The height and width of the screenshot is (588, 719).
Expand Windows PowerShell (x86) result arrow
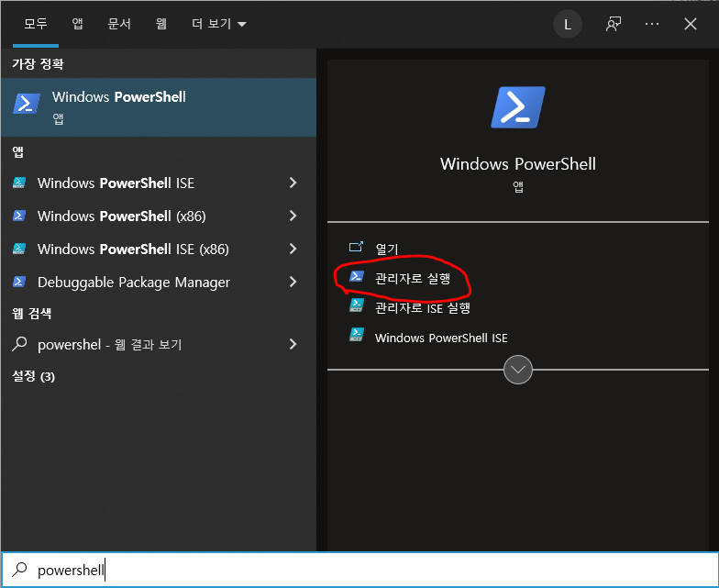click(x=293, y=216)
